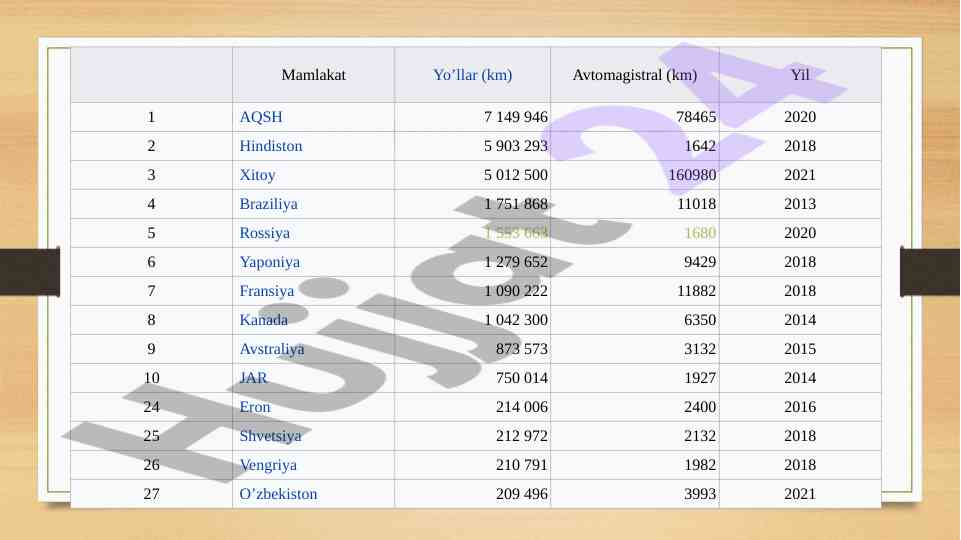This screenshot has width=961, height=540.
Task: Open the O'zbekiston link
Action: [278, 494]
